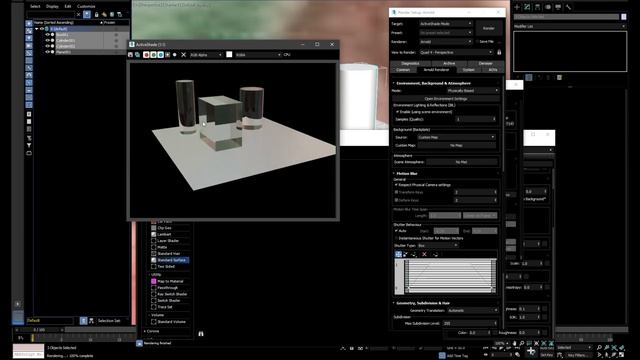Open the RGB Alpha channel dropdown in ActiveShade
The width and height of the screenshot is (640, 360).
pyautogui.click(x=206, y=55)
